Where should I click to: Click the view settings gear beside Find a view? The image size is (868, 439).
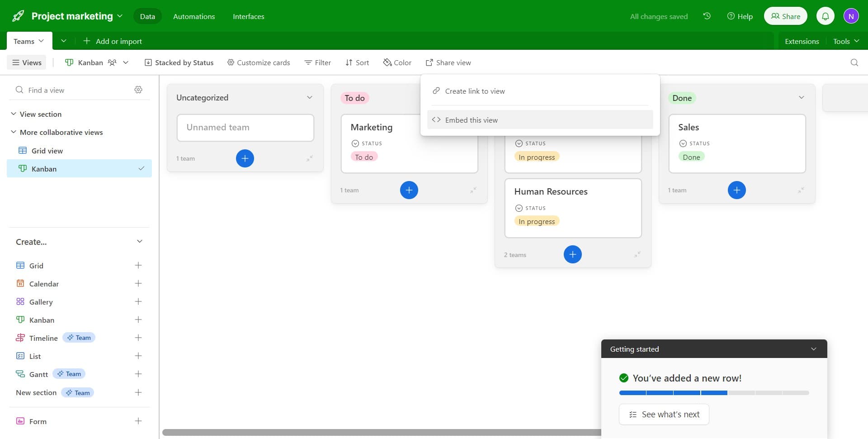click(138, 89)
